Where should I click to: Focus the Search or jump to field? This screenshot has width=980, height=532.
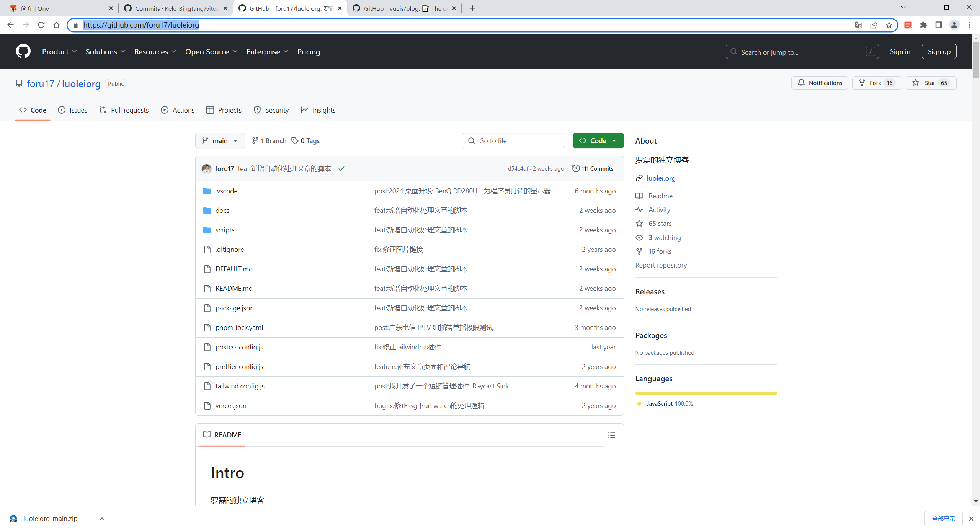pyautogui.click(x=802, y=51)
